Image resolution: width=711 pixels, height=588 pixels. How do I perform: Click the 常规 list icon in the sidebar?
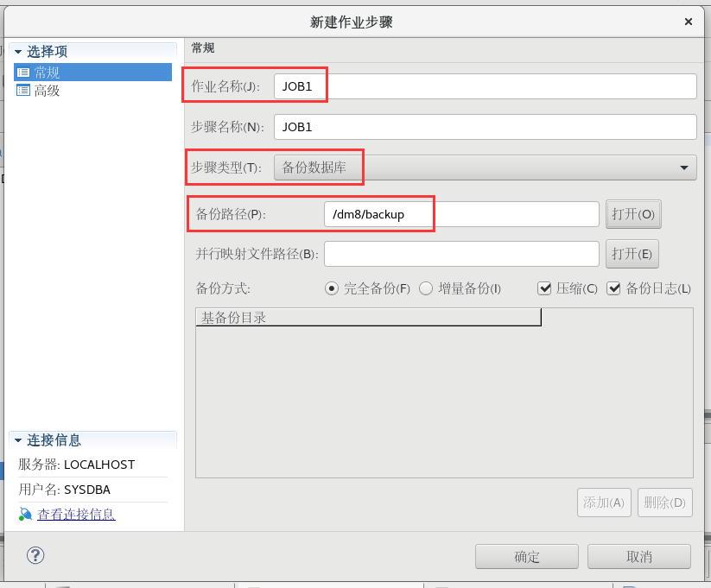pyautogui.click(x=23, y=72)
